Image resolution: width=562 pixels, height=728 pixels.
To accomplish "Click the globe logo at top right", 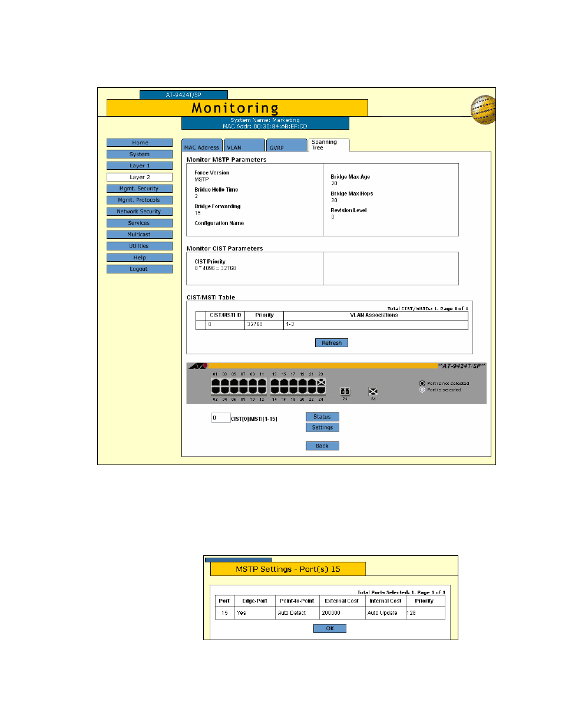I will (483, 110).
